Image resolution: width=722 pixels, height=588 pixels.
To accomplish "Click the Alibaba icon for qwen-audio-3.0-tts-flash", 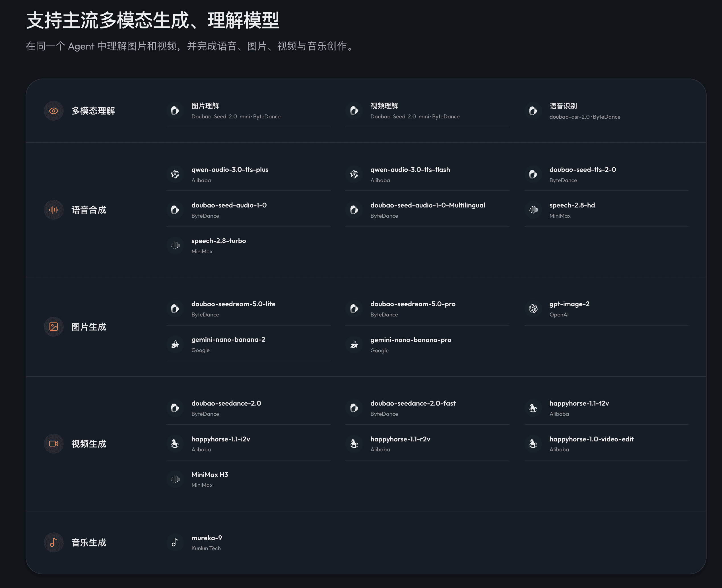I will pos(354,174).
